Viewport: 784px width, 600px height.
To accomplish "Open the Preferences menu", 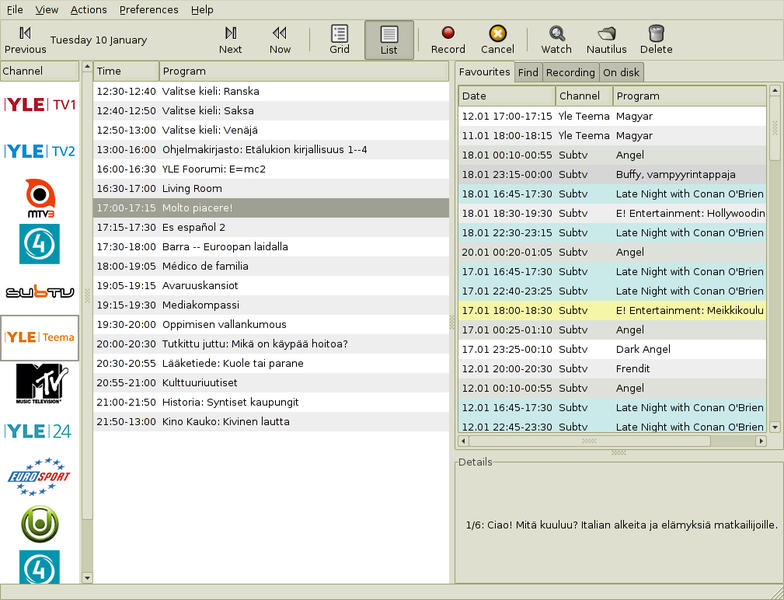I will click(x=148, y=10).
